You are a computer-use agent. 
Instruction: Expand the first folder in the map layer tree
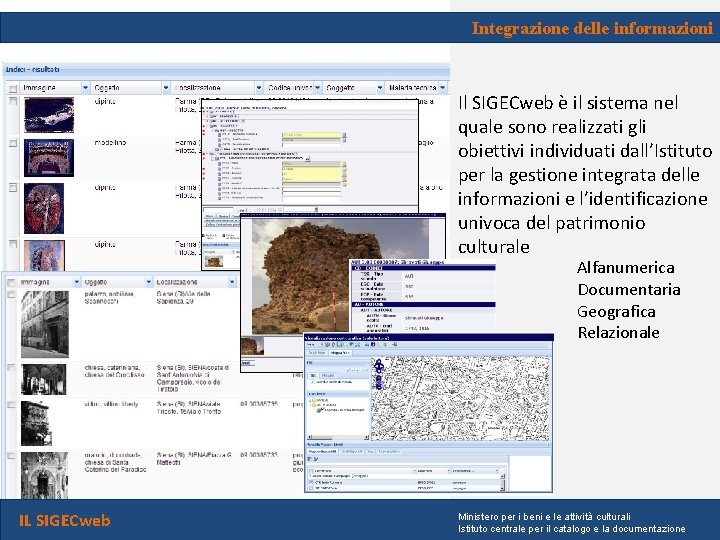coord(311,400)
